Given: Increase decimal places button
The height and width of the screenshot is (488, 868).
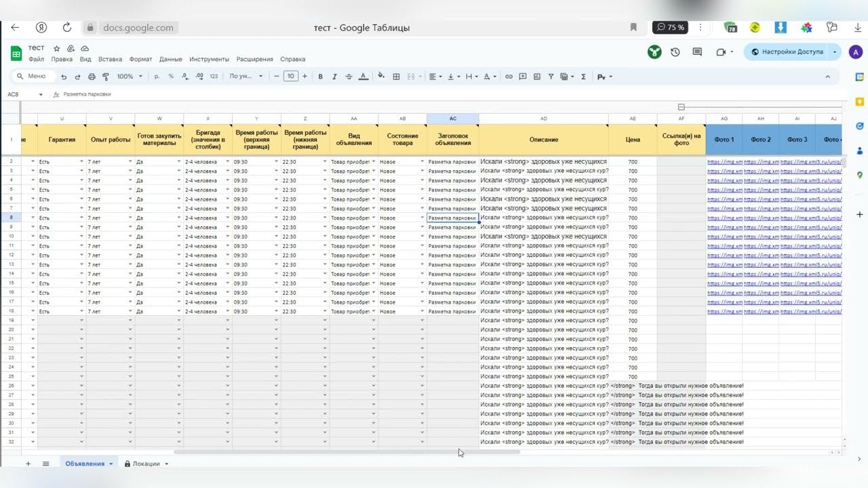Looking at the screenshot, I should (199, 77).
